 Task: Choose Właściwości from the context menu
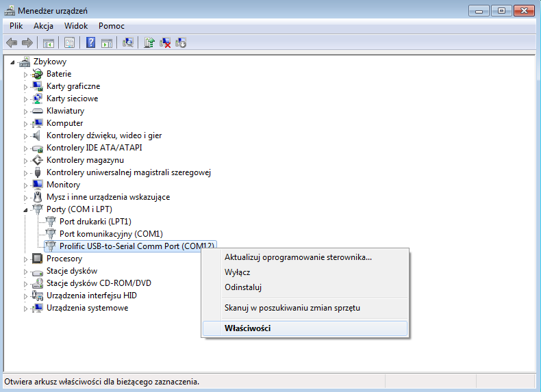(x=248, y=328)
